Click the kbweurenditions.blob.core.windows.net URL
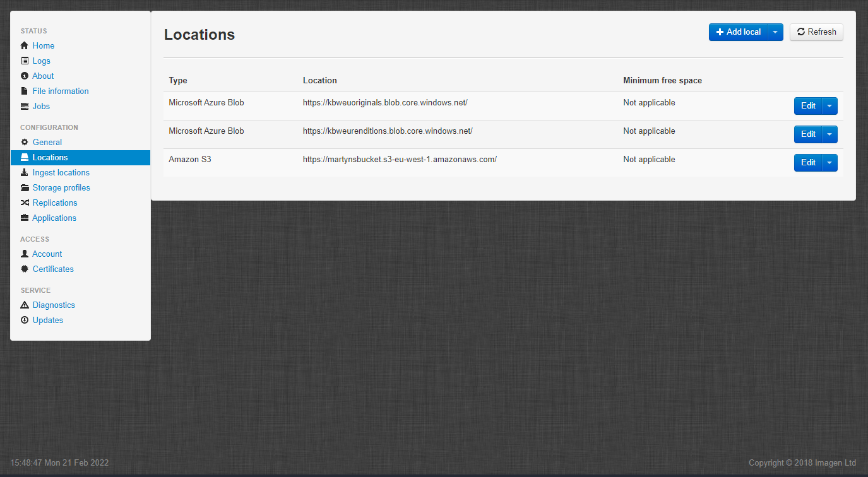Viewport: 868px width, 477px height. click(388, 131)
